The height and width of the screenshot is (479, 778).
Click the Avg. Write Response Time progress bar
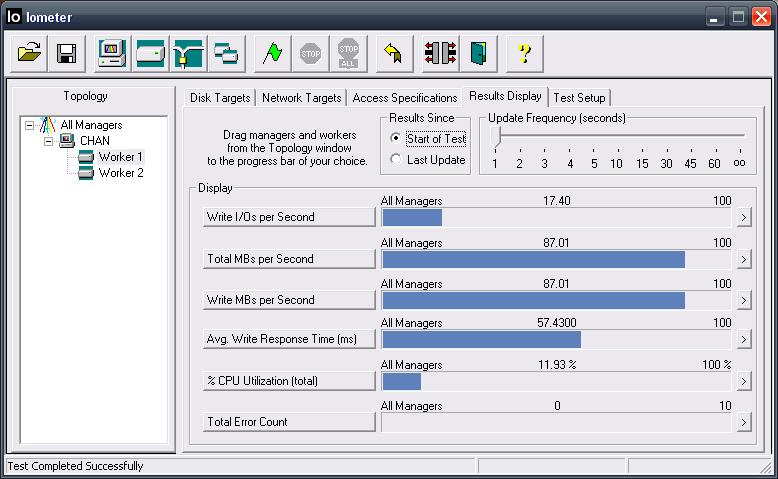(557, 340)
